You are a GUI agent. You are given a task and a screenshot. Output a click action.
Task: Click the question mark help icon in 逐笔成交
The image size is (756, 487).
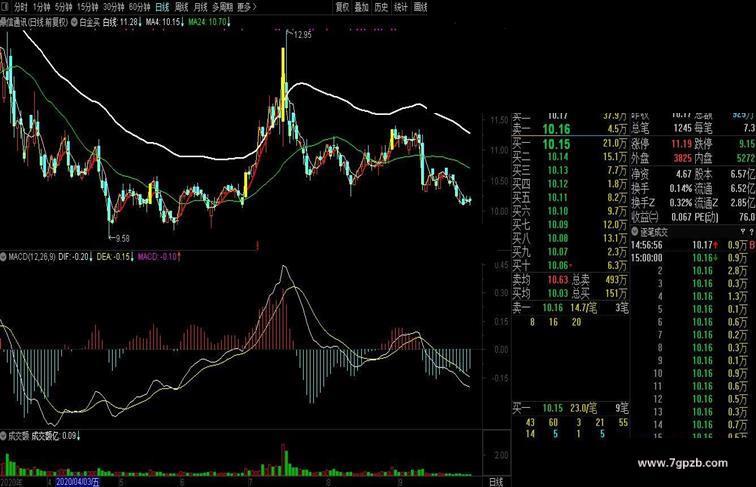pyautogui.click(x=751, y=232)
